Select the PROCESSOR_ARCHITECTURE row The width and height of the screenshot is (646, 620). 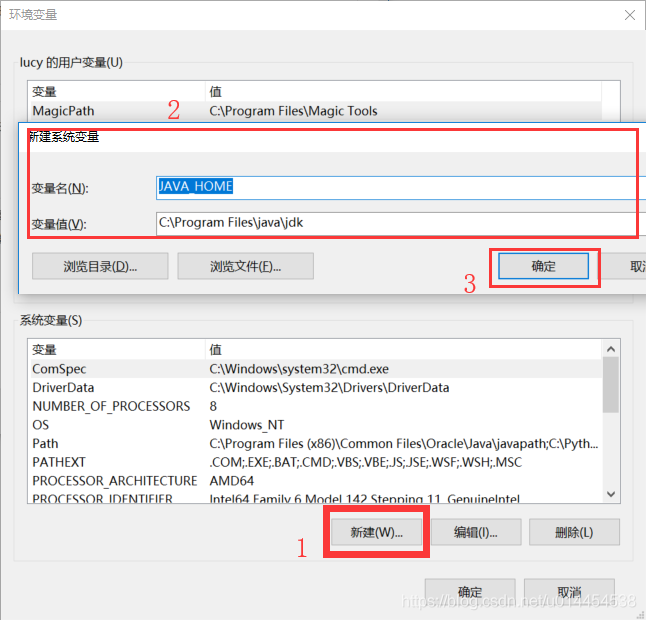[316, 481]
